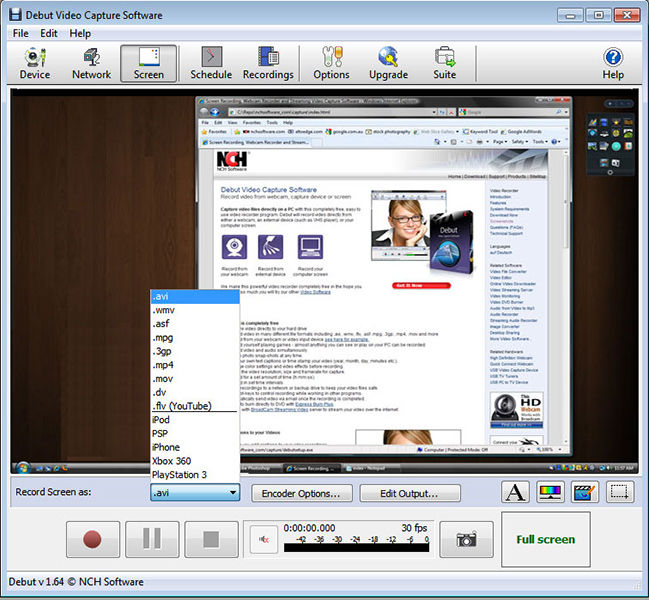Open the Recordings list
This screenshot has height=600, width=649.
pyautogui.click(x=268, y=62)
